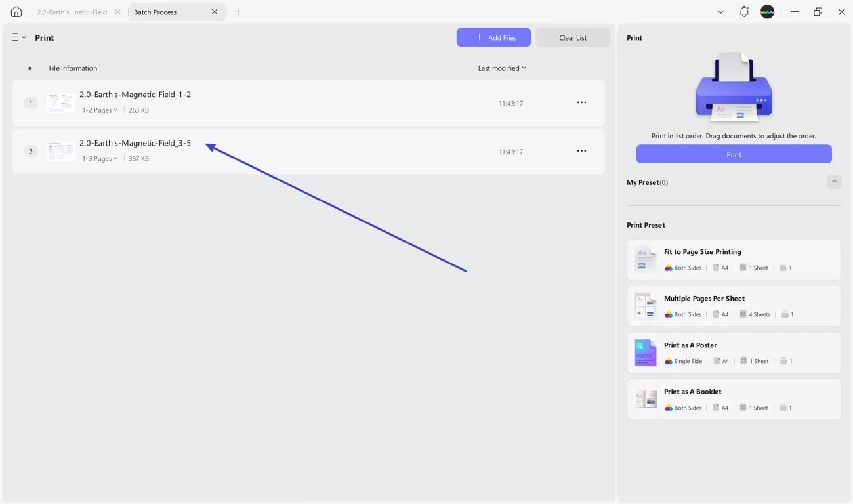Open the notification bell icon

[x=743, y=11]
